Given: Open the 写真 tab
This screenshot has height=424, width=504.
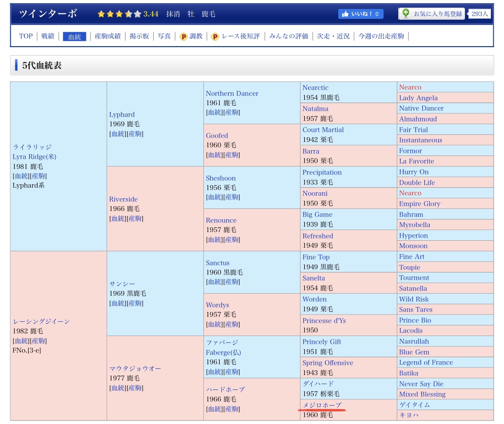Looking at the screenshot, I should tap(164, 36).
